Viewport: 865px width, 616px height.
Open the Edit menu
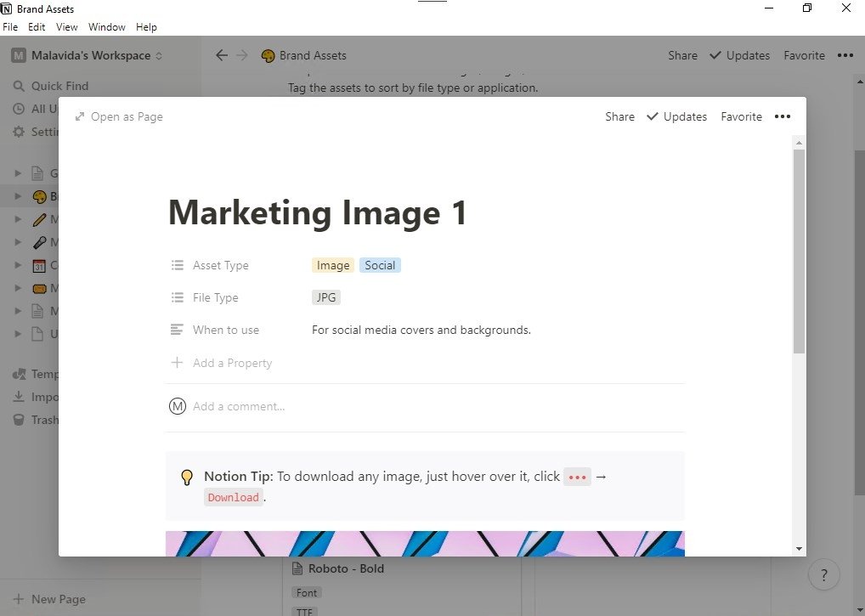click(37, 26)
